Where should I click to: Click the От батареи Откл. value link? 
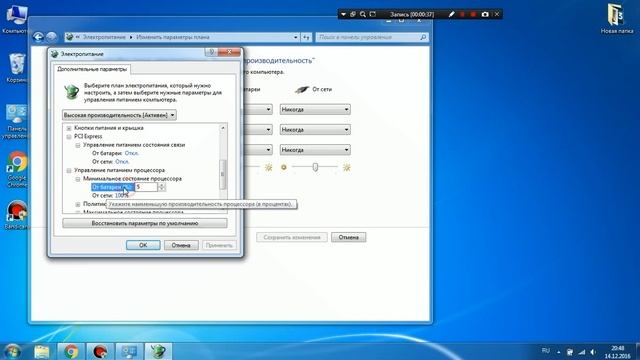(131, 153)
